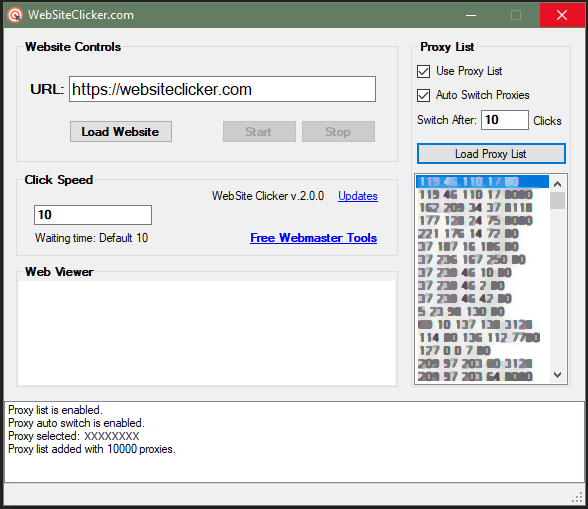Click the Load Proxy List button
588x509 pixels.
tap(491, 154)
